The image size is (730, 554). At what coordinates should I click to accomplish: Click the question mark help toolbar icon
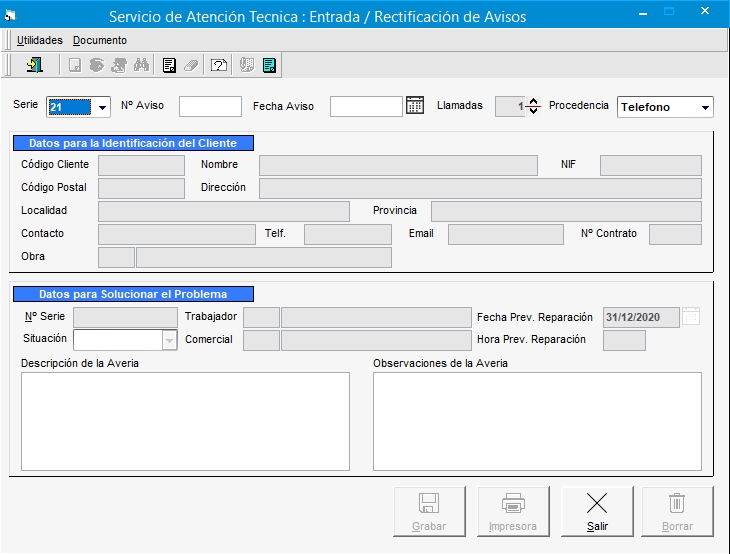[x=219, y=65]
